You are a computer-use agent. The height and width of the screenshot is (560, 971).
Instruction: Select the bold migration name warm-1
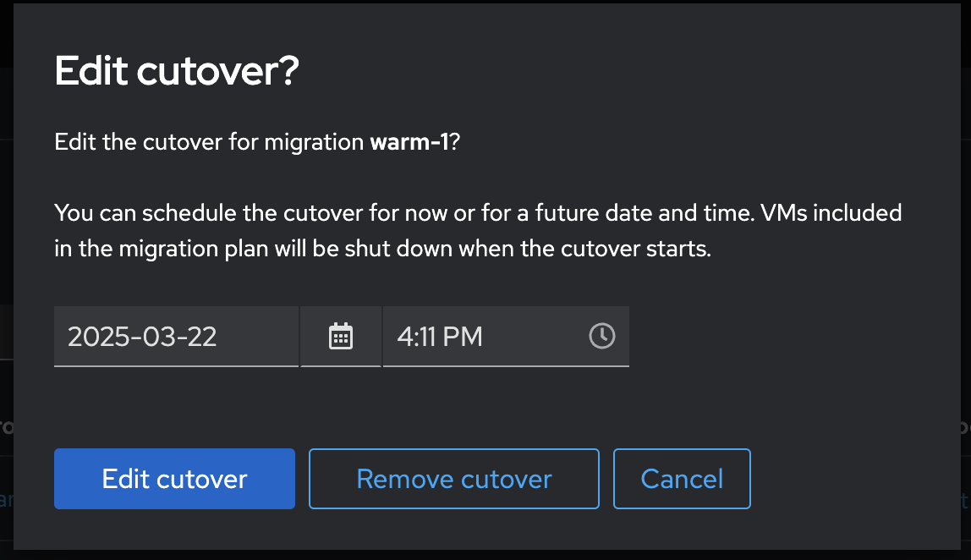pos(409,142)
